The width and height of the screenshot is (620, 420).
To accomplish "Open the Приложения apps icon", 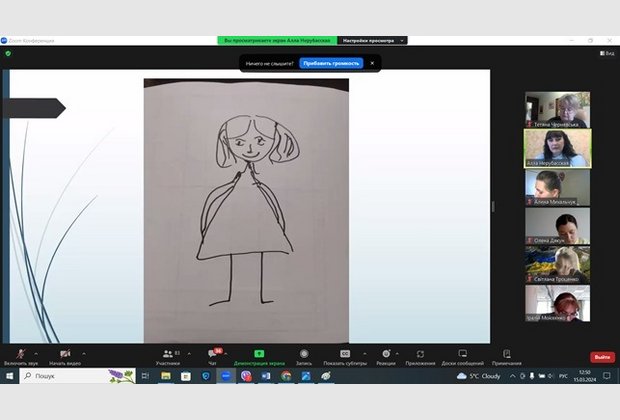I will point(420,355).
